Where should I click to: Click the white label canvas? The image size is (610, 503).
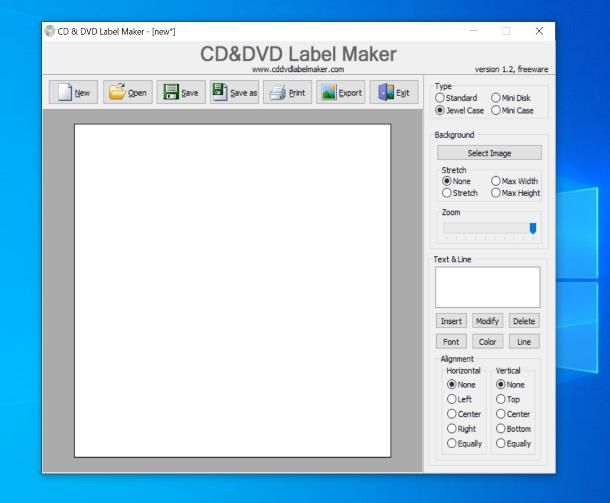click(233, 291)
